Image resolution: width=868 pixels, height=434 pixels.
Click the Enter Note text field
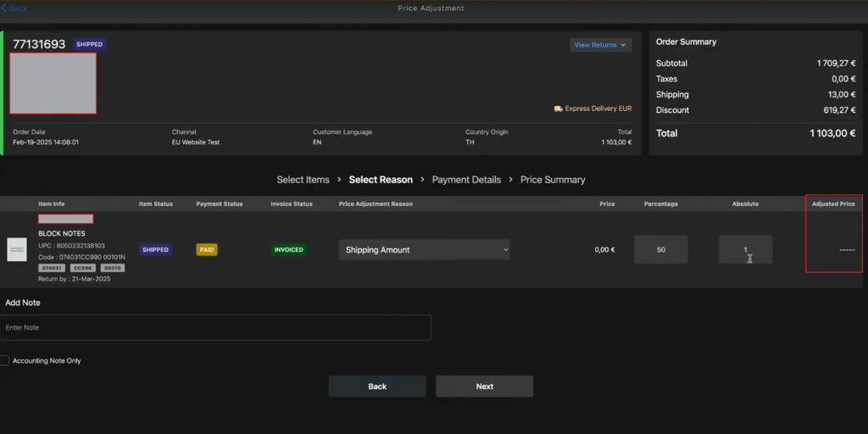pos(215,328)
